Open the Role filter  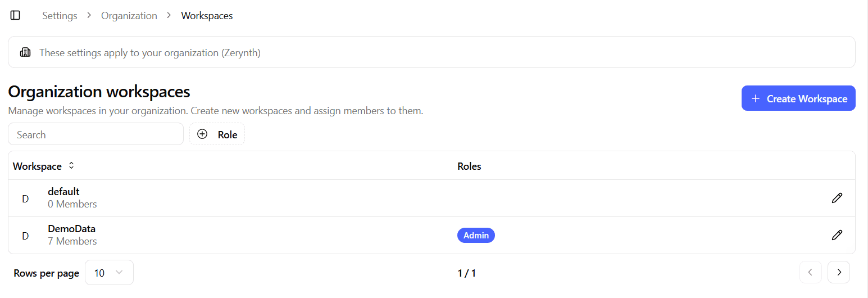point(217,134)
